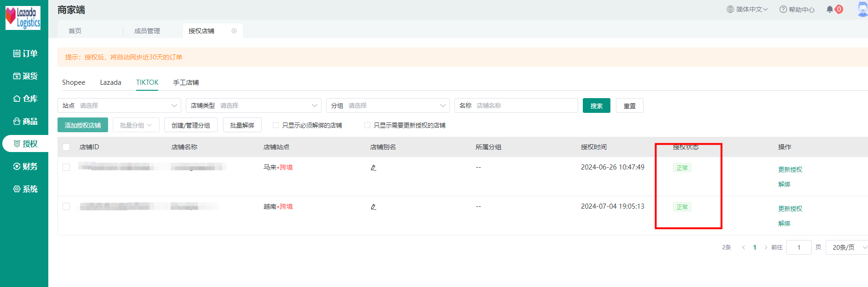This screenshot has height=287, width=868.
Task: Open 订单 in the sidebar
Action: tap(25, 53)
